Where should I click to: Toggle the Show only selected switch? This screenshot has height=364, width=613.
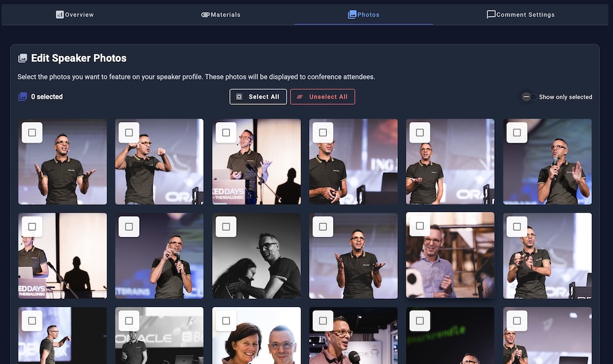(527, 97)
